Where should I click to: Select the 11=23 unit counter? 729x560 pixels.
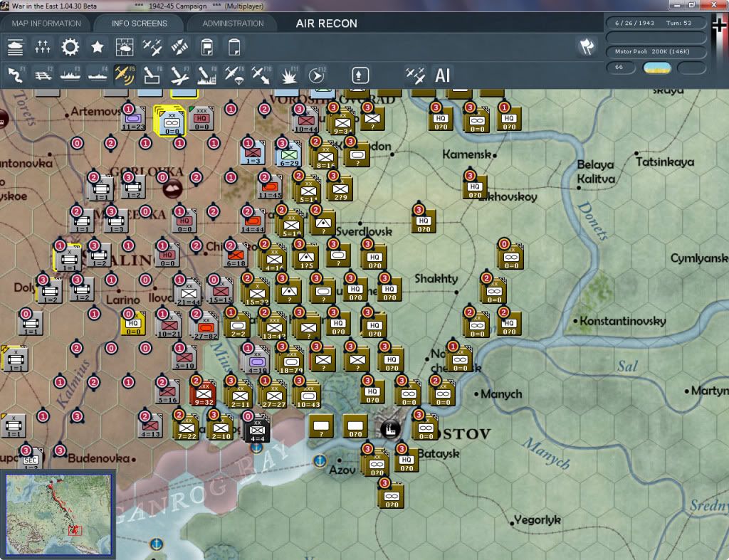click(x=133, y=120)
